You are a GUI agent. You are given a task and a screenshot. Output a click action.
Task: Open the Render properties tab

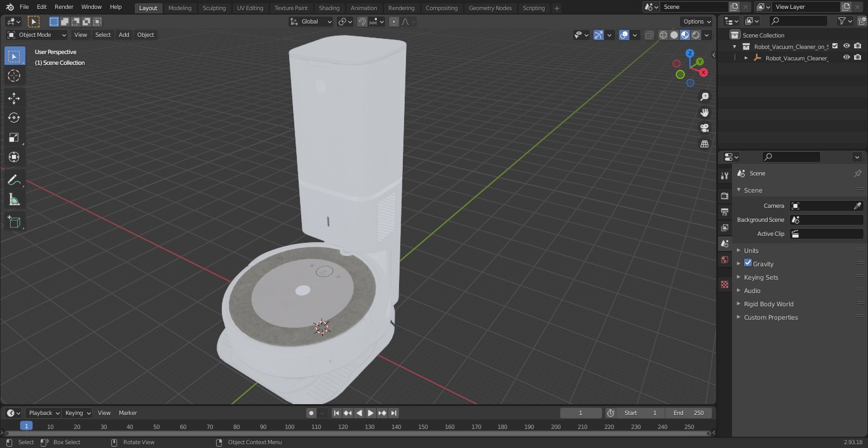pyautogui.click(x=724, y=196)
